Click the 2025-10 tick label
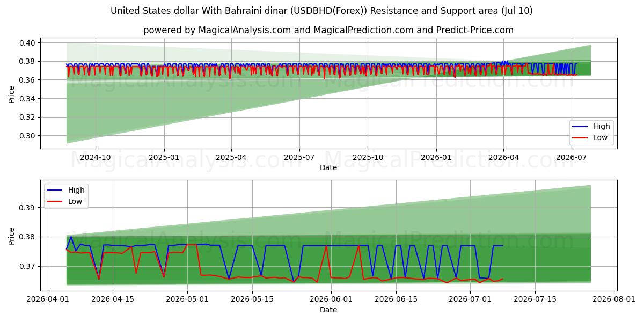Screen dimensions: 644x322 click(368, 157)
